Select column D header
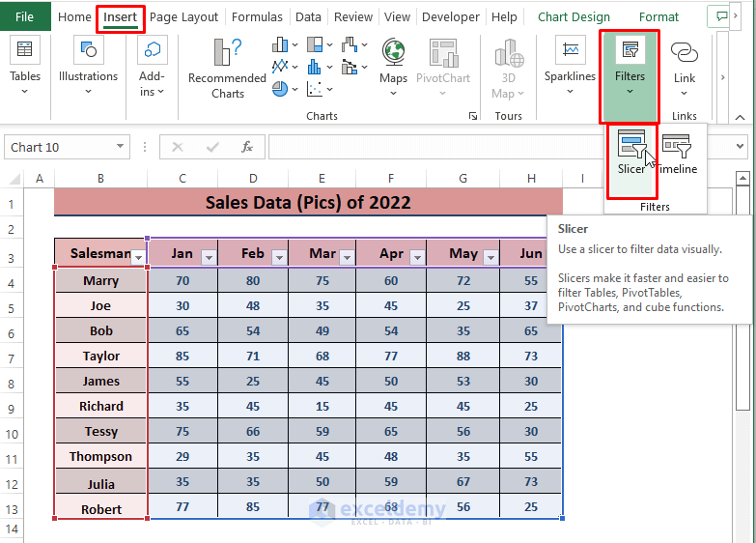Screen dimensions: 756x543 pos(252,178)
